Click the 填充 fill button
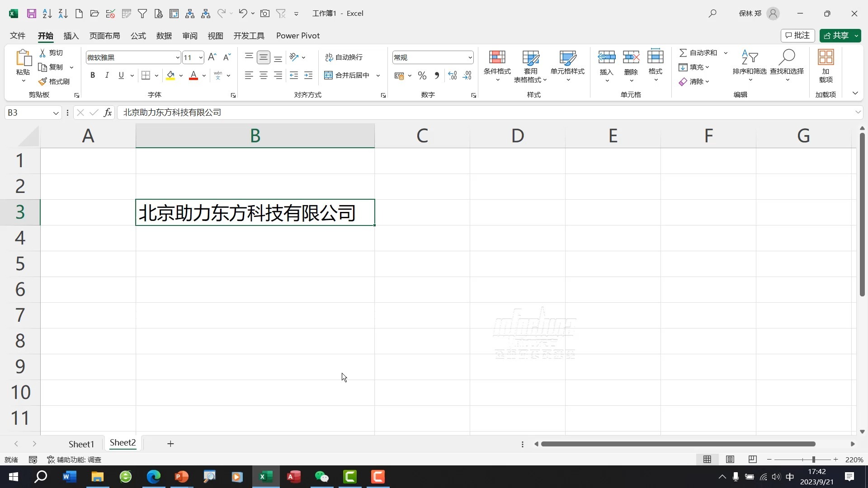This screenshot has width=868, height=488. pos(694,67)
